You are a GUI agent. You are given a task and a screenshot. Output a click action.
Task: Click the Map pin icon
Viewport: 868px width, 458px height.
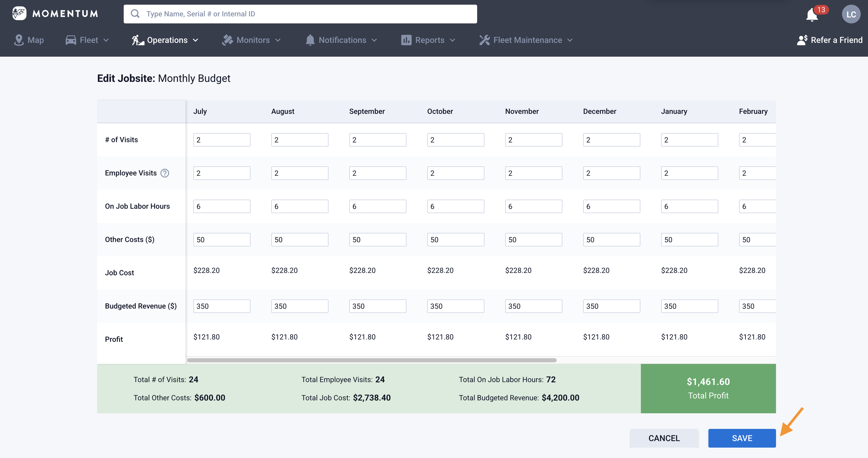pyautogui.click(x=19, y=40)
